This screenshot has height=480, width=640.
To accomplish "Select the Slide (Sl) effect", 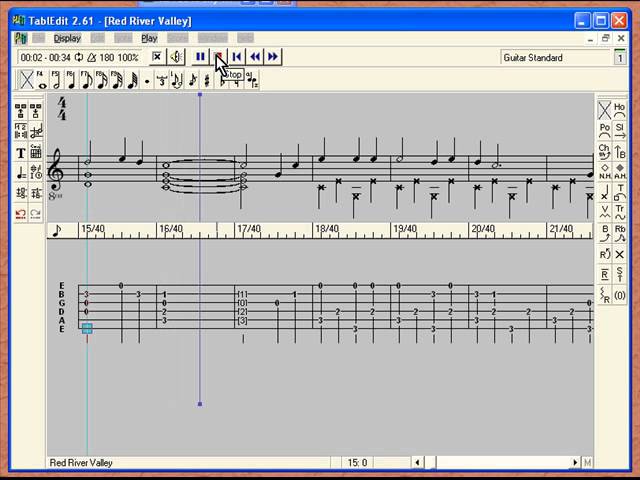I will (619, 131).
